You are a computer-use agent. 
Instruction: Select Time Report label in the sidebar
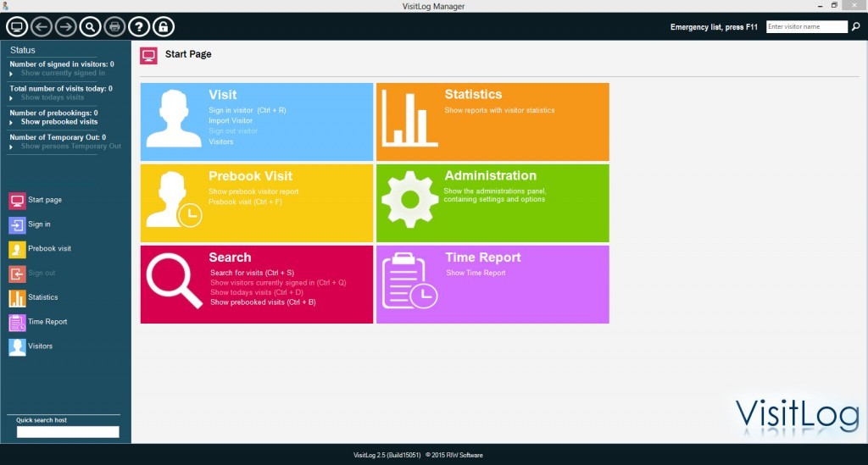47,321
